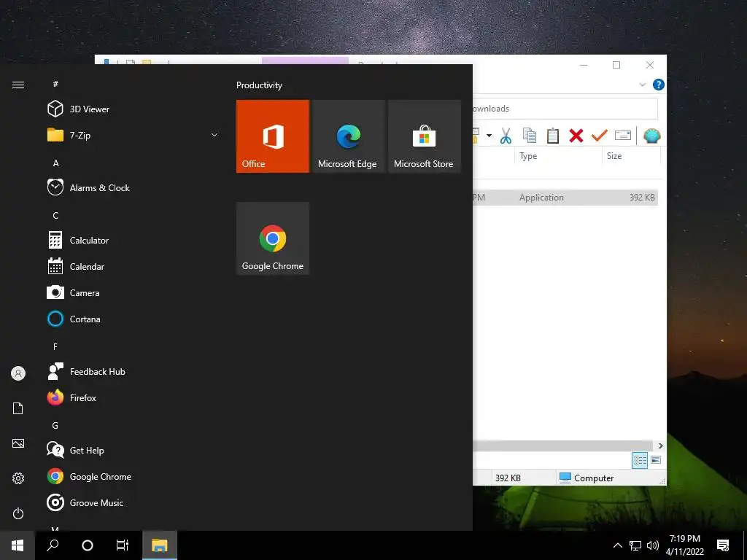Image resolution: width=747 pixels, height=560 pixels.
Task: Open the user account icon
Action: coord(18,373)
